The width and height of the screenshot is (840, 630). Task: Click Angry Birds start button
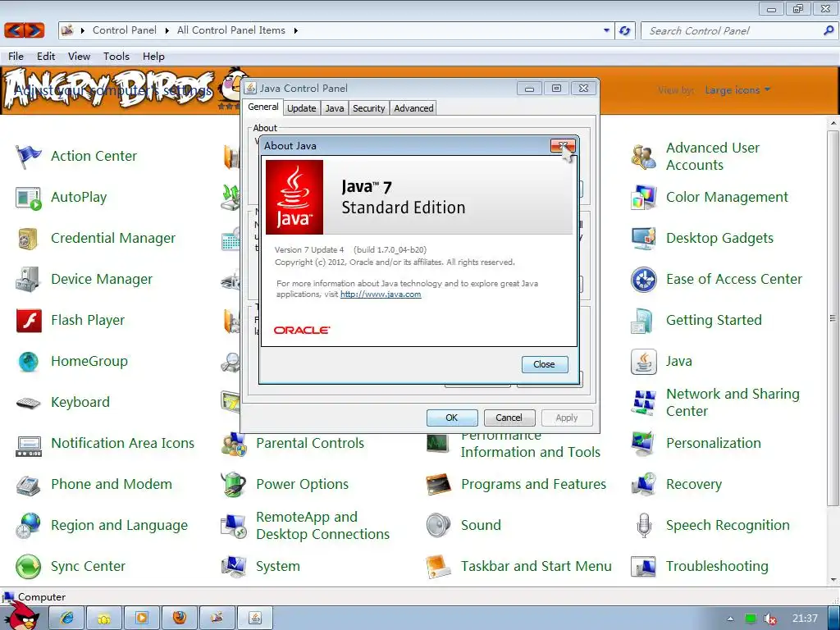click(22, 616)
